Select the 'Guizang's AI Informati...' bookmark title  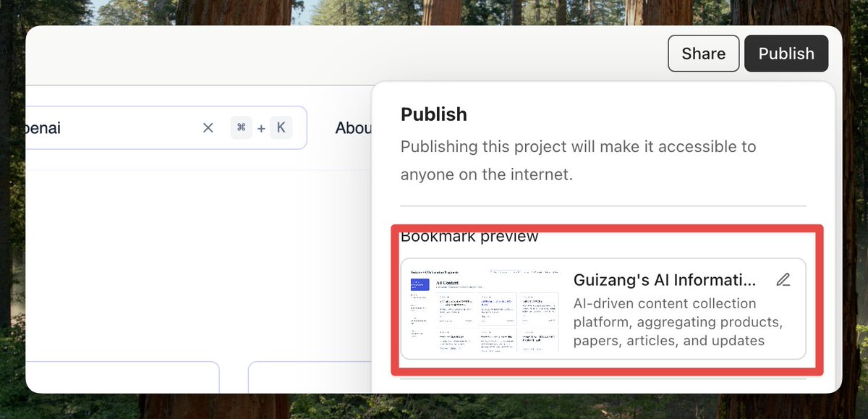pyautogui.click(x=665, y=280)
